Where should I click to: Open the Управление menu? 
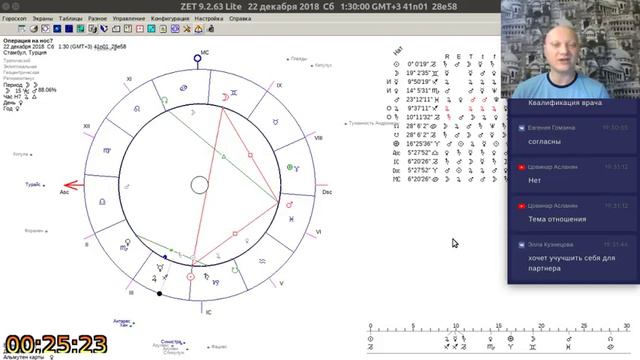[129, 19]
